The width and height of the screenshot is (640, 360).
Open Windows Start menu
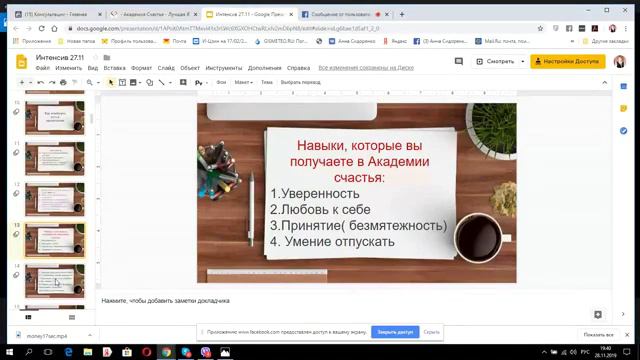click(9, 352)
